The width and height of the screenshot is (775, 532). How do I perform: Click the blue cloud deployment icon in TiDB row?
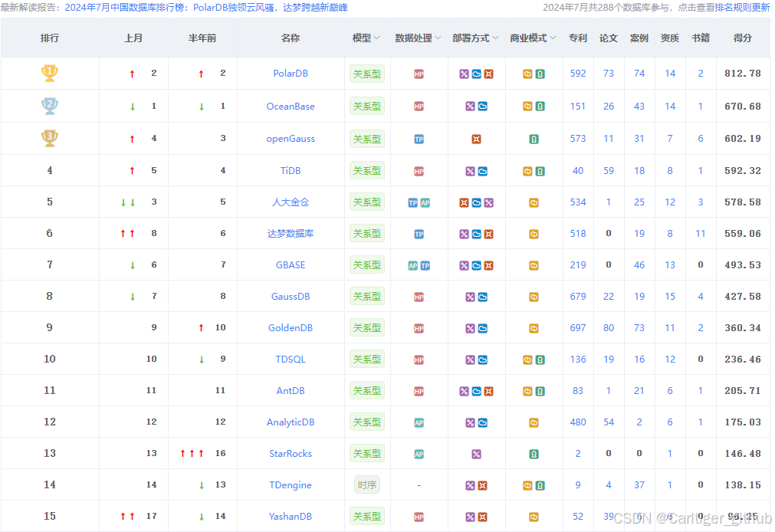pos(482,172)
